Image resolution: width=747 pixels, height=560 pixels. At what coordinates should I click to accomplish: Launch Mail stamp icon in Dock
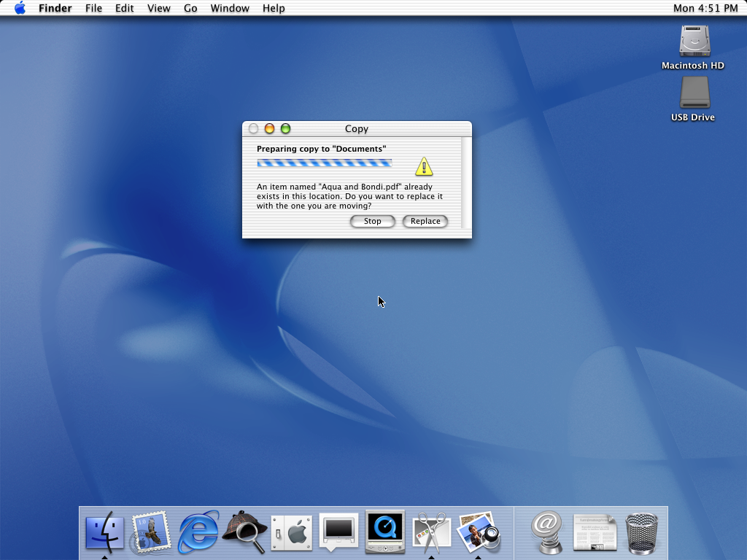[x=151, y=532]
